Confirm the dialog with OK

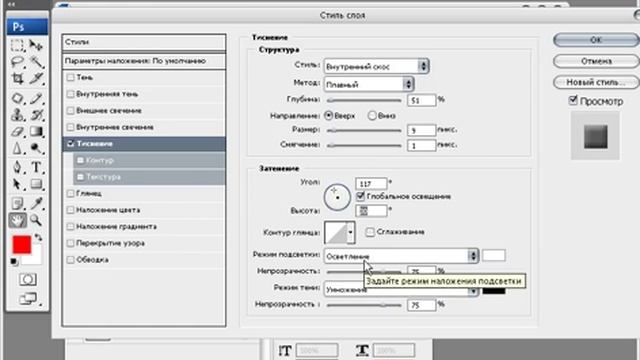pyautogui.click(x=596, y=40)
